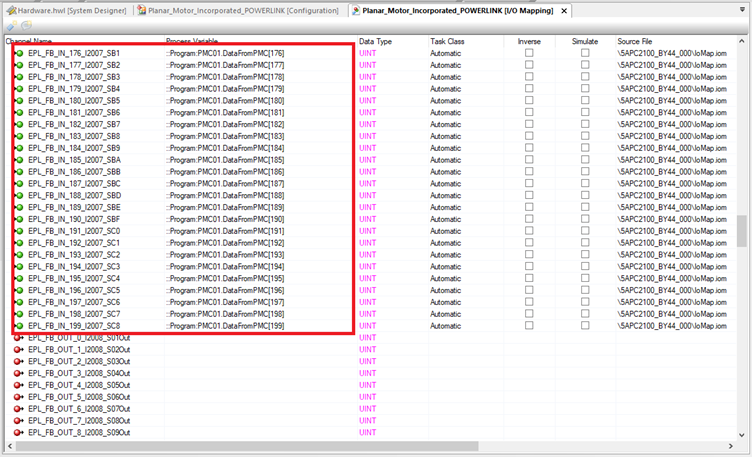
Task: Close the I/O Mapping tab
Action: tap(564, 10)
